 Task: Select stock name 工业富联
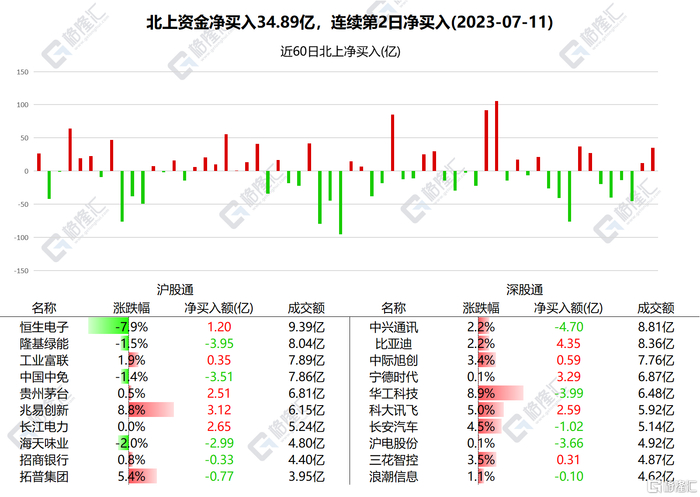pyautogui.click(x=44, y=360)
